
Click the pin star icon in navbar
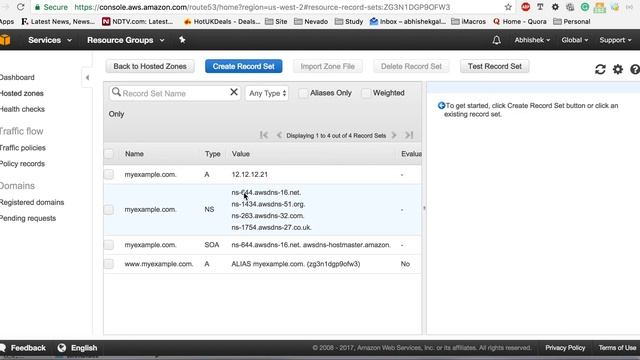click(182, 40)
